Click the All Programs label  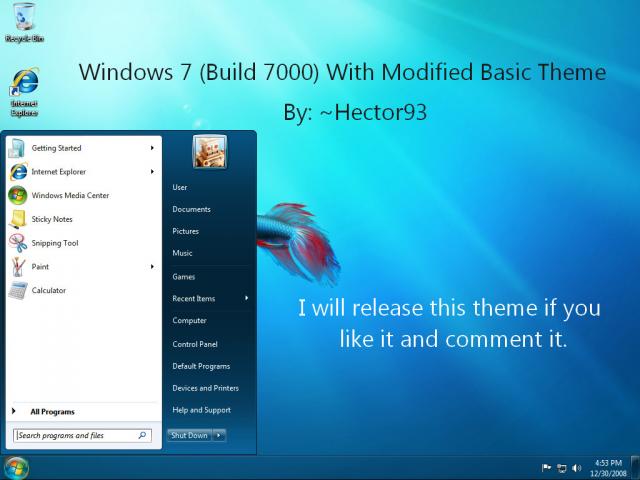pyautogui.click(x=52, y=412)
